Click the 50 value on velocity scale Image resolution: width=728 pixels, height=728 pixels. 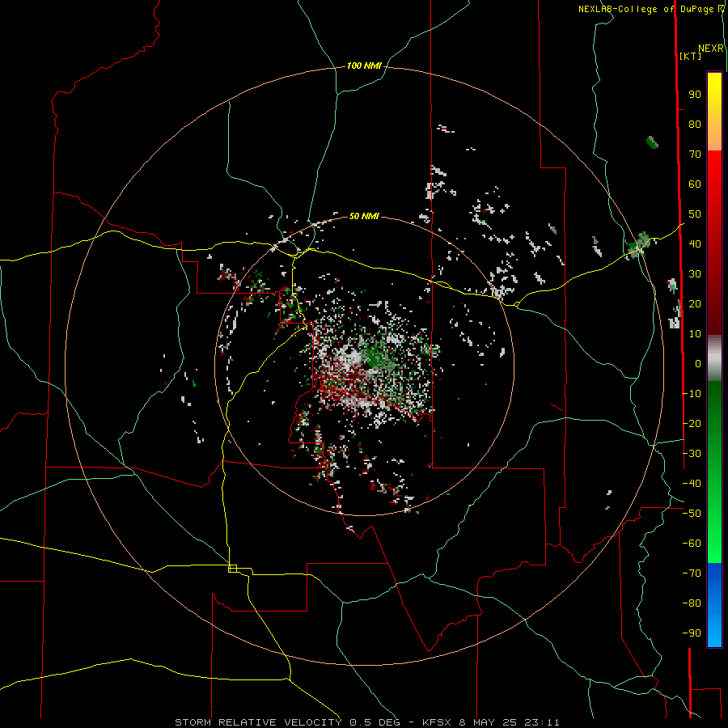(x=695, y=214)
